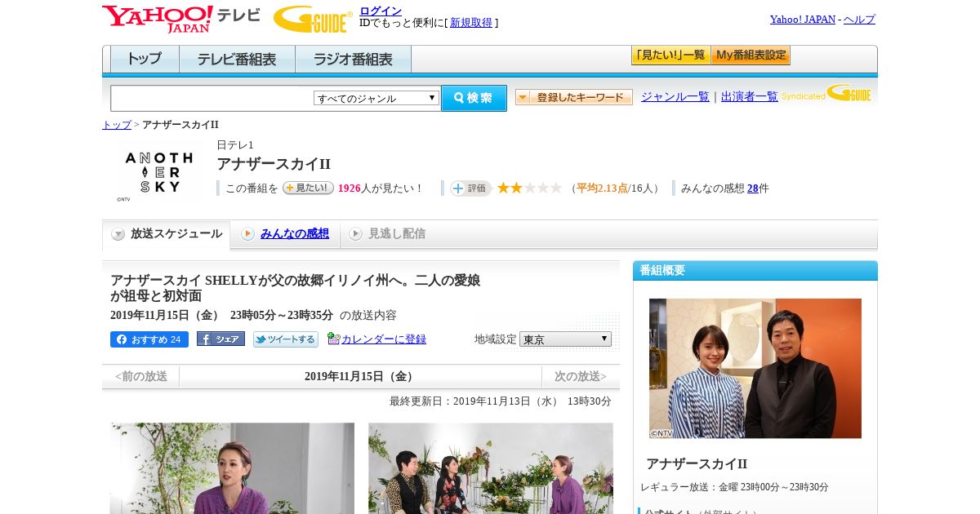Switch to the ラジオ番組表 tab
Image resolution: width=980 pixels, height=514 pixels.
point(353,60)
